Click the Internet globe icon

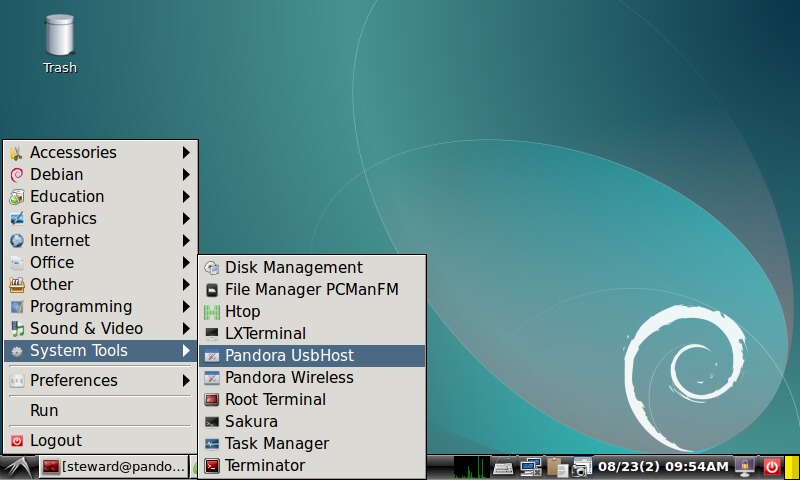[17, 240]
